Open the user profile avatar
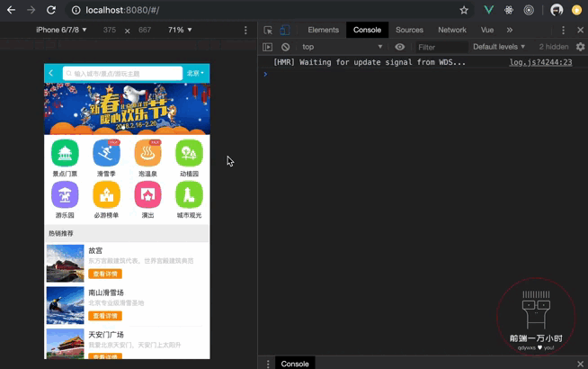Image resolution: width=588 pixels, height=369 pixels. 557,10
